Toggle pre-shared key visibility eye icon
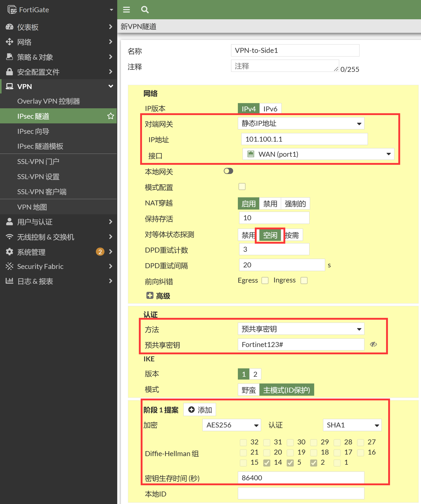Viewport: 421px width, 504px height. click(373, 344)
